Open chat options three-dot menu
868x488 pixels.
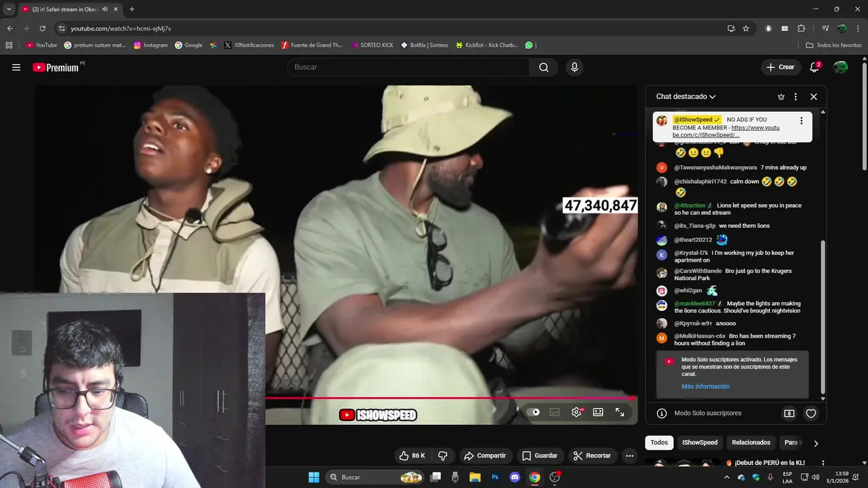(795, 97)
